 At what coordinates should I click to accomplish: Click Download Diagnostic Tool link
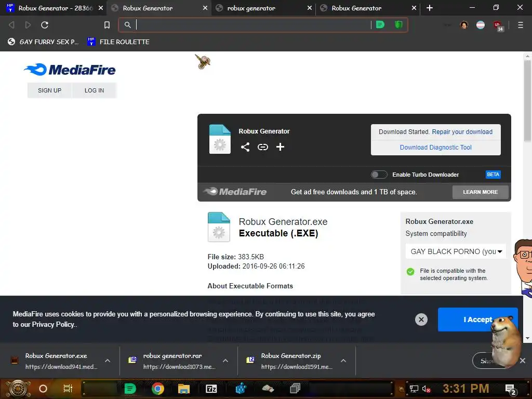436,147
